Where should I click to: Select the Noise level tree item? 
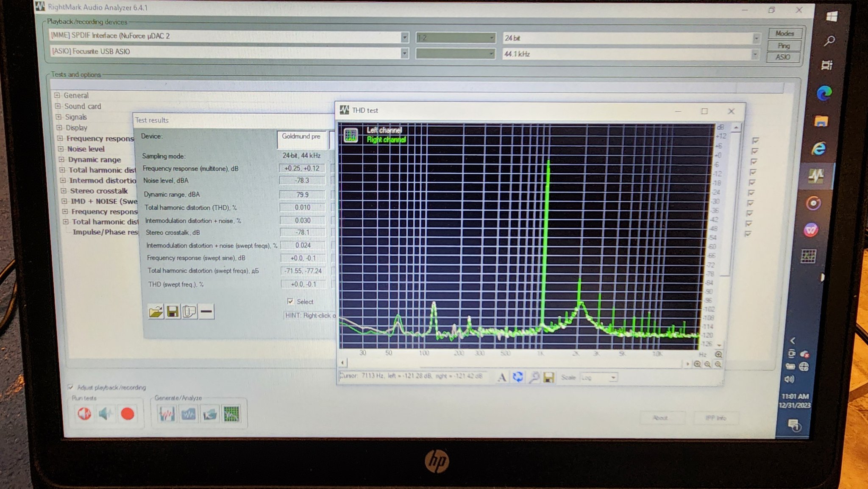(x=86, y=149)
